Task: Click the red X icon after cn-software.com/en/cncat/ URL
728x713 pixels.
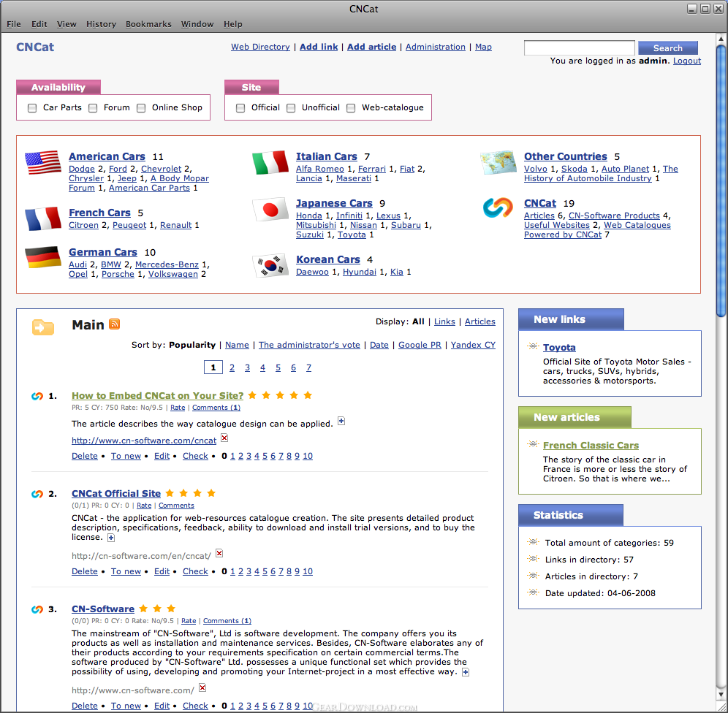Action: [x=219, y=553]
